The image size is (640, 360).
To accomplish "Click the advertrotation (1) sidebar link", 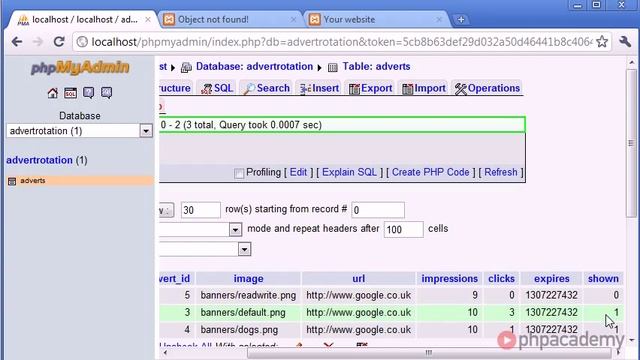I will (x=47, y=160).
